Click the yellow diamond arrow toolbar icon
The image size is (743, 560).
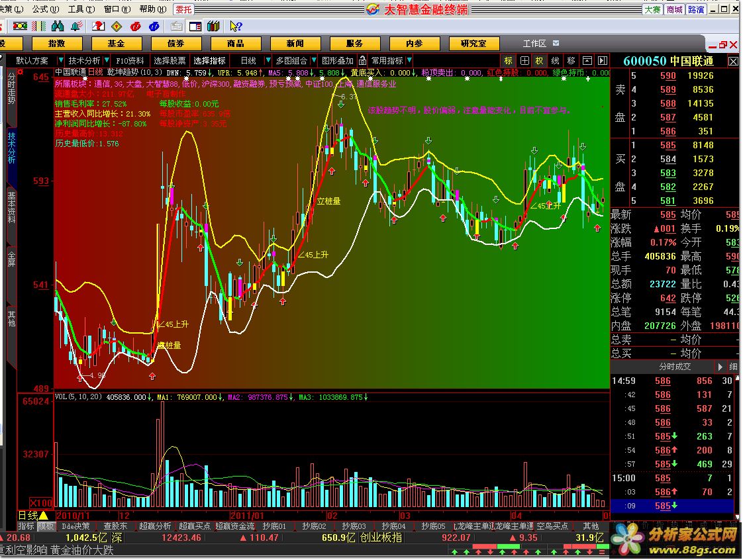click(117, 26)
